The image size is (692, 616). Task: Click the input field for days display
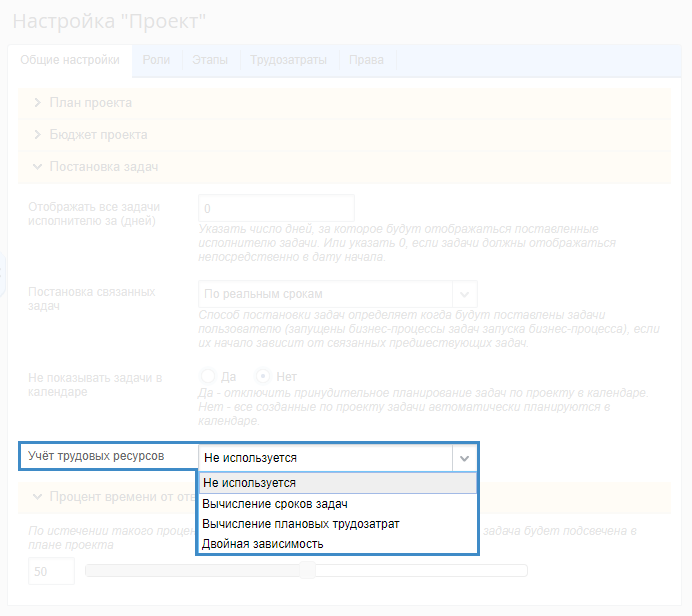click(x=276, y=209)
